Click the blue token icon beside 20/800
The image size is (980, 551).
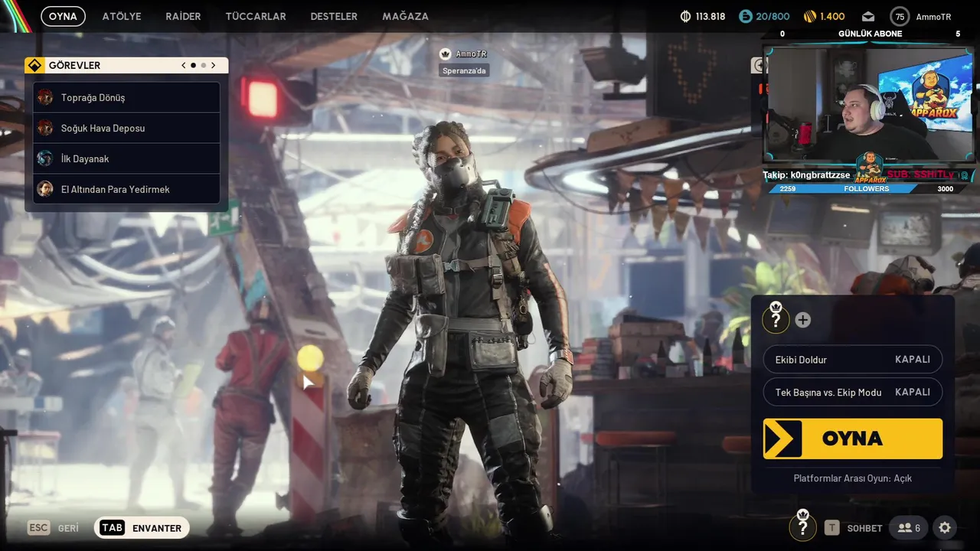tap(745, 16)
